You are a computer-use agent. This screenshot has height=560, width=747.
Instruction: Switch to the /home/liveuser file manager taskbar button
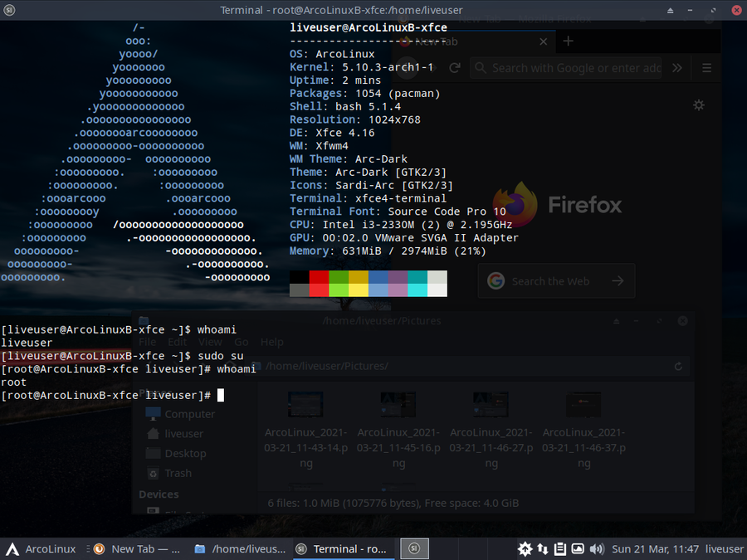[241, 548]
